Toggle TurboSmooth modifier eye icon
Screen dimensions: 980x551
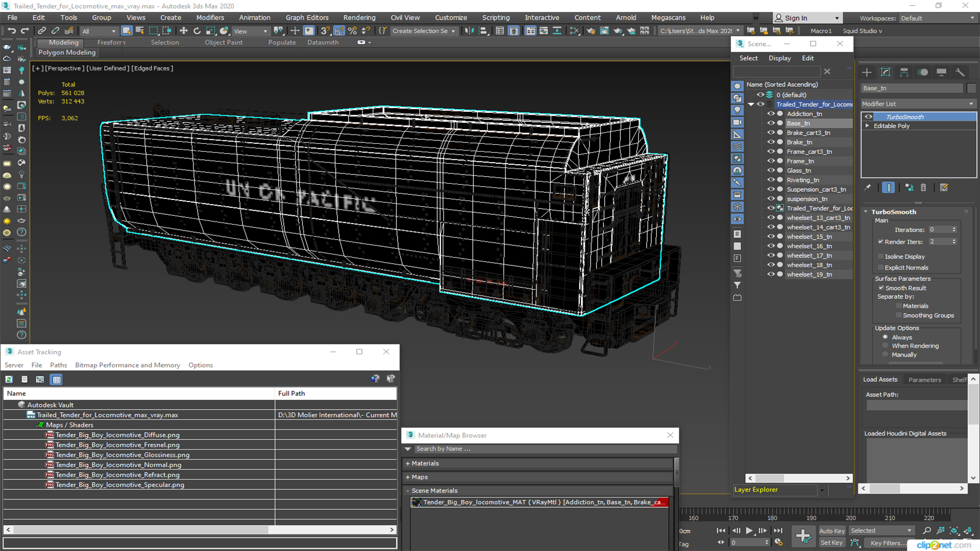coord(868,117)
